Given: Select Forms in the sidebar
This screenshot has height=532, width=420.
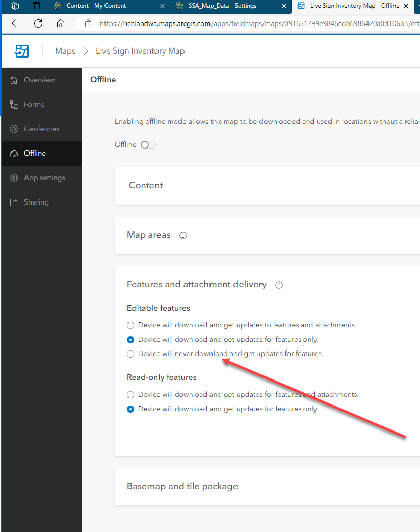Looking at the screenshot, I should pos(34,104).
